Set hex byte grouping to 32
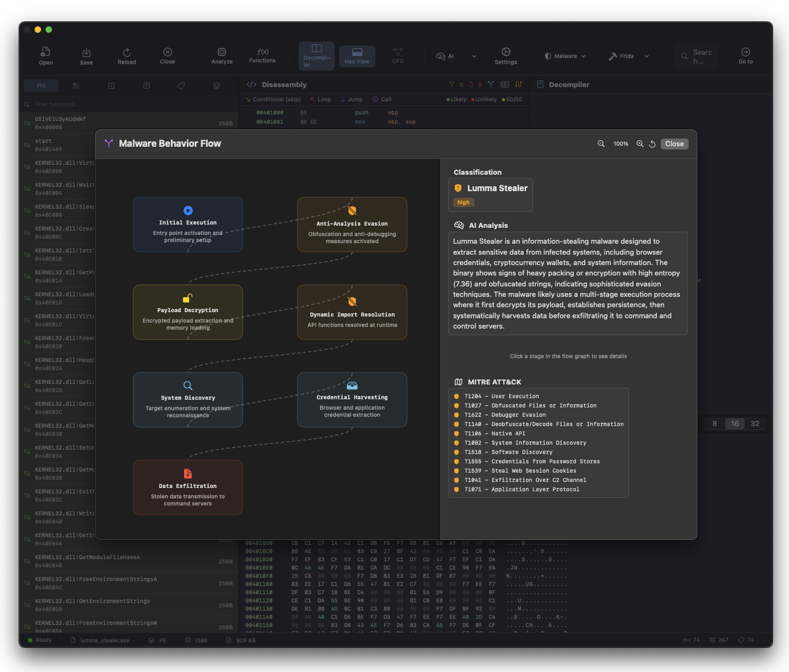The height and width of the screenshot is (672, 789). coord(754,423)
